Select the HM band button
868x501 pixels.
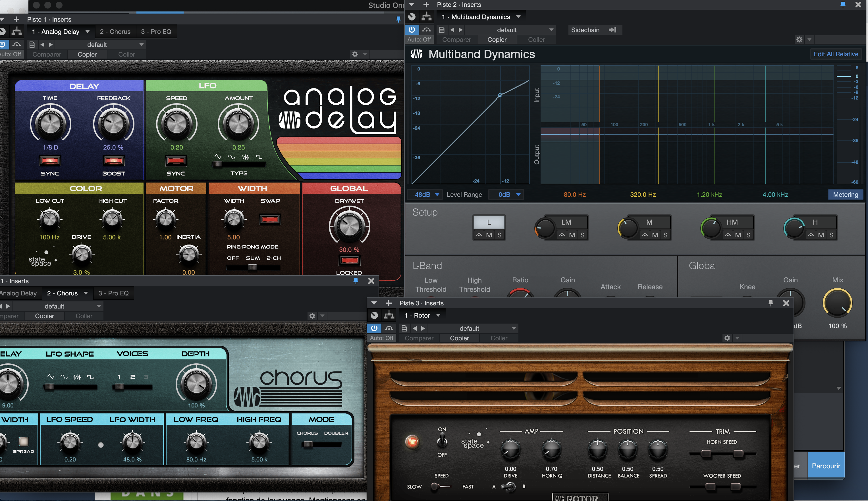click(x=732, y=222)
